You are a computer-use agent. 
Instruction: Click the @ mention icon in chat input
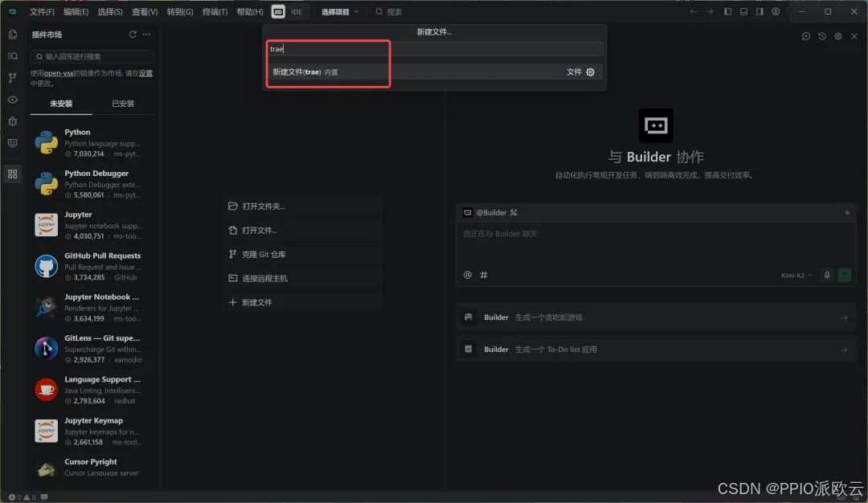coord(468,275)
